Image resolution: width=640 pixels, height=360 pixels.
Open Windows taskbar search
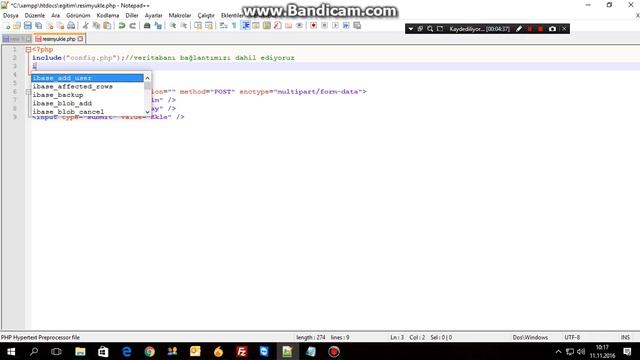34,351
